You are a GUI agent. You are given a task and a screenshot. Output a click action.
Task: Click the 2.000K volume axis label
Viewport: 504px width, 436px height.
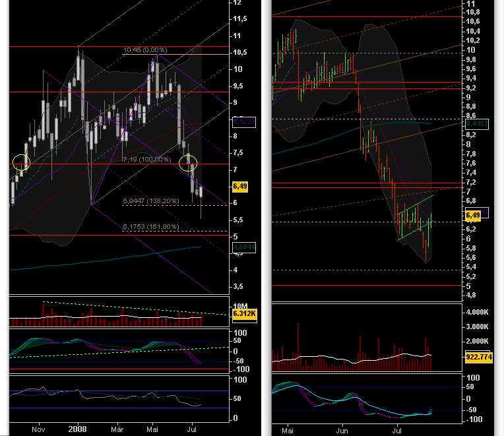point(477,341)
